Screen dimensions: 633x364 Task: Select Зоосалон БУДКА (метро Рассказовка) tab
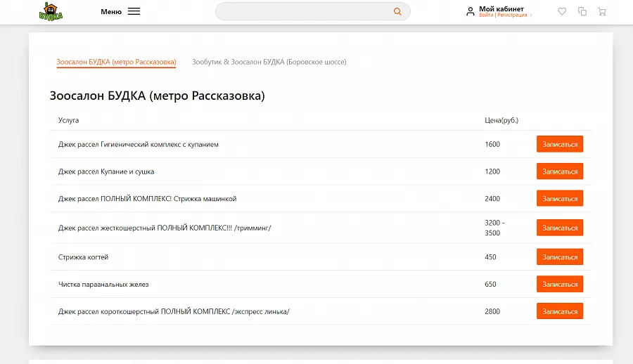point(116,62)
